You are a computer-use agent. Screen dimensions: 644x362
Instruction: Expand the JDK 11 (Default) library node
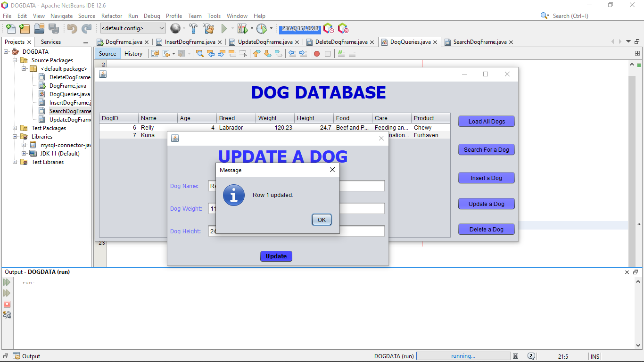(x=24, y=154)
